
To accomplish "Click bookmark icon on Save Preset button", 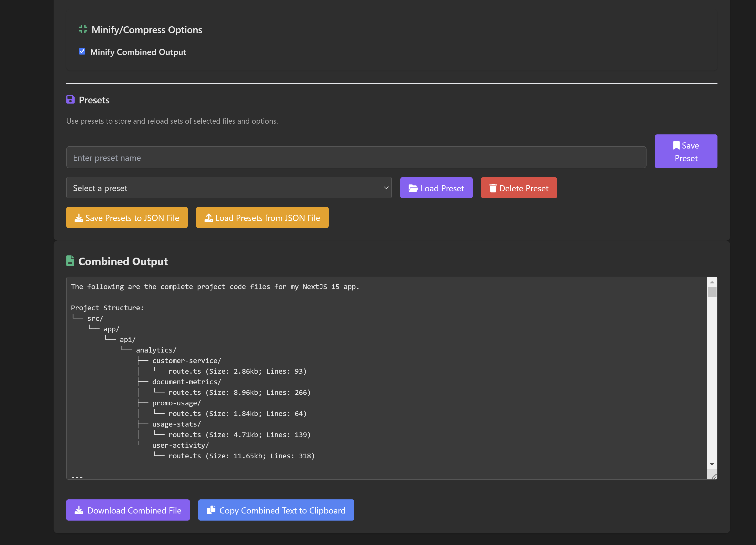I will tap(676, 145).
